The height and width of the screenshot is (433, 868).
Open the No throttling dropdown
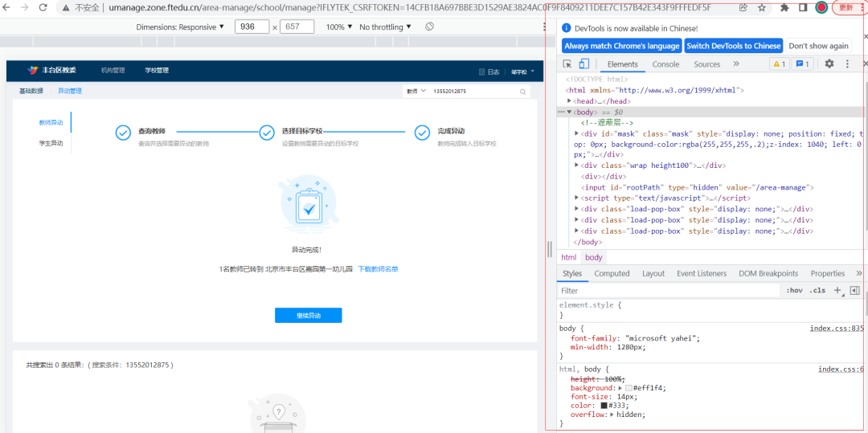(385, 27)
